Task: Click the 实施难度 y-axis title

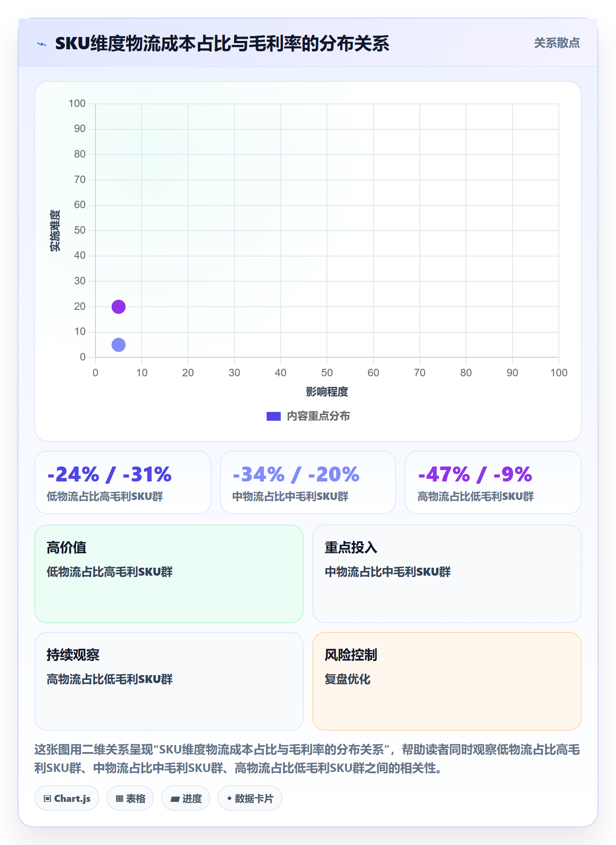Action: coord(55,231)
